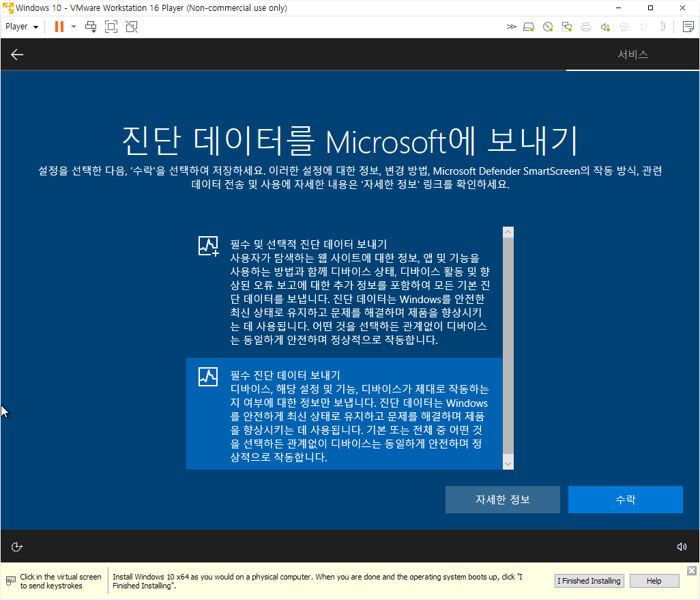Open the CD/DVD drive device icon
Viewport: 700px width, 600px height.
[548, 27]
